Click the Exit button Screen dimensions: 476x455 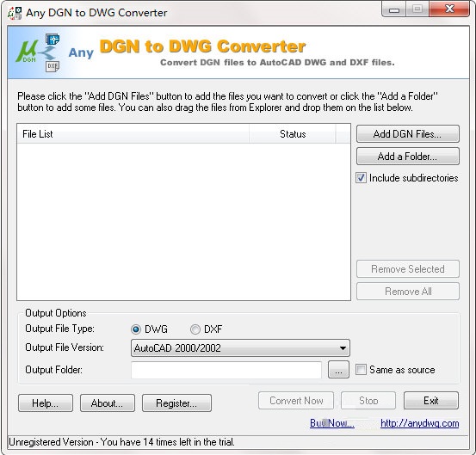431,401
